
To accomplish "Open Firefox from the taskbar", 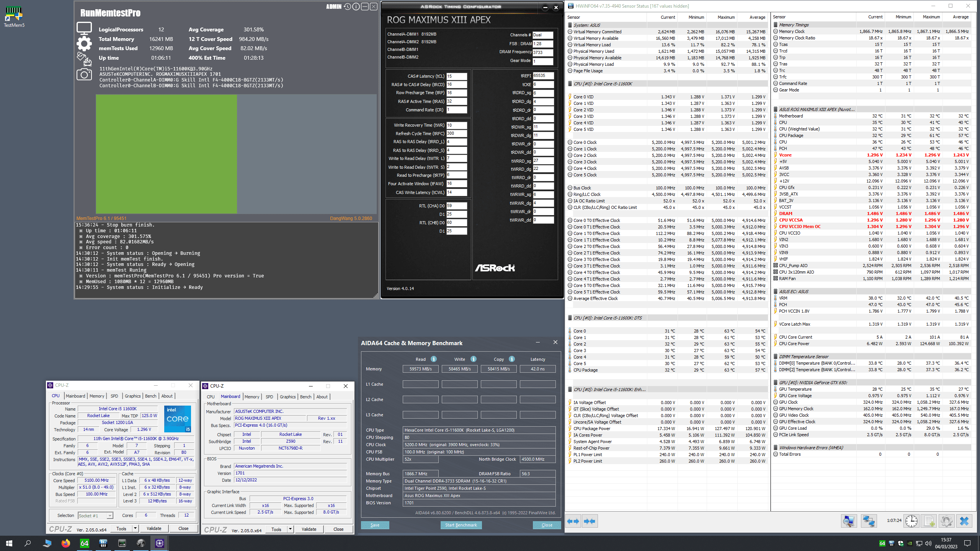I will [66, 543].
